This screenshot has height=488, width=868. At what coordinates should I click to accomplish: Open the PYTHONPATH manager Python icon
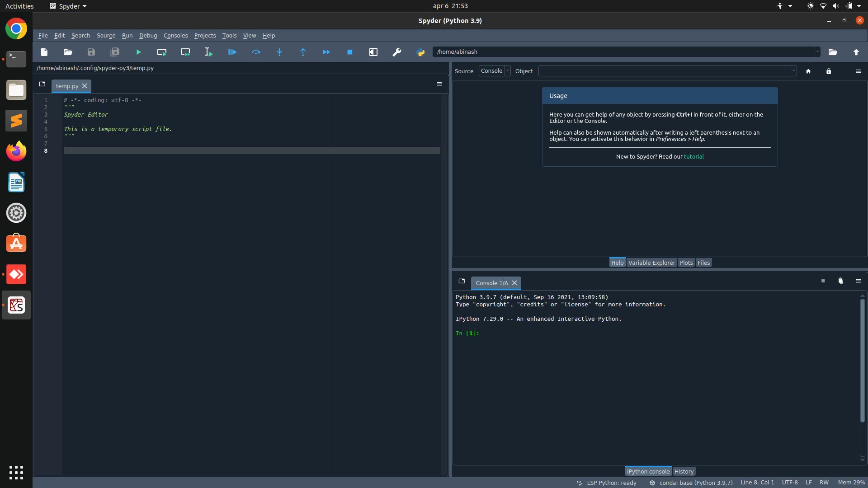(420, 52)
